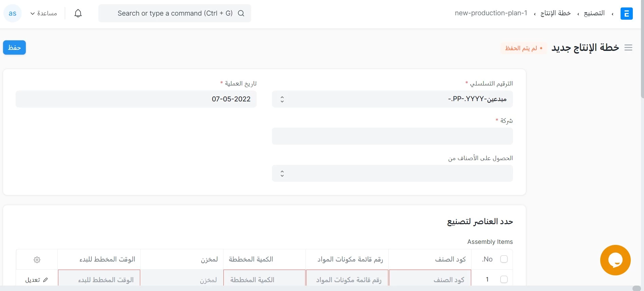Toggle the sidebar hamburger menu
This screenshot has height=291, width=644.
[x=628, y=48]
